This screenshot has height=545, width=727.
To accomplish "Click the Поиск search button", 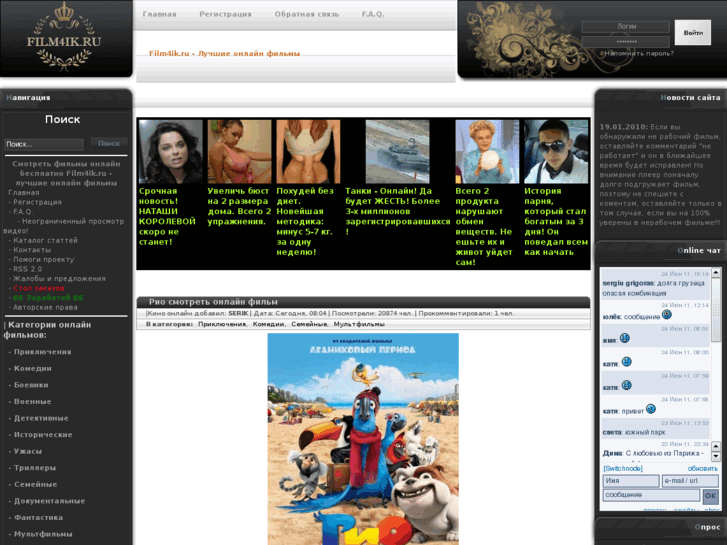I will [x=109, y=143].
